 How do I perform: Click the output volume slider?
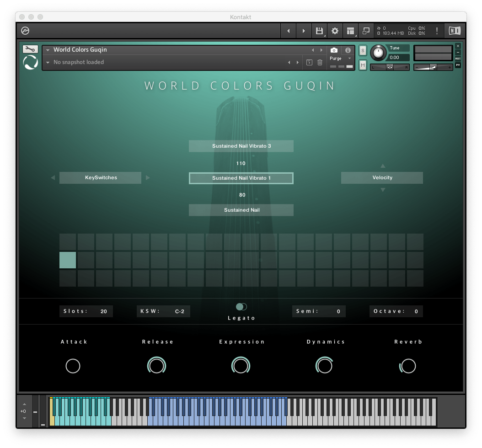point(433,67)
